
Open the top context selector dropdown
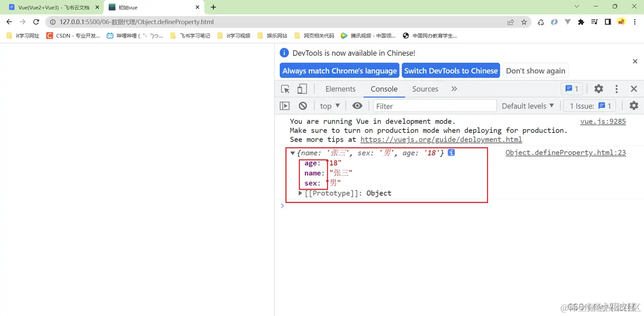point(330,106)
